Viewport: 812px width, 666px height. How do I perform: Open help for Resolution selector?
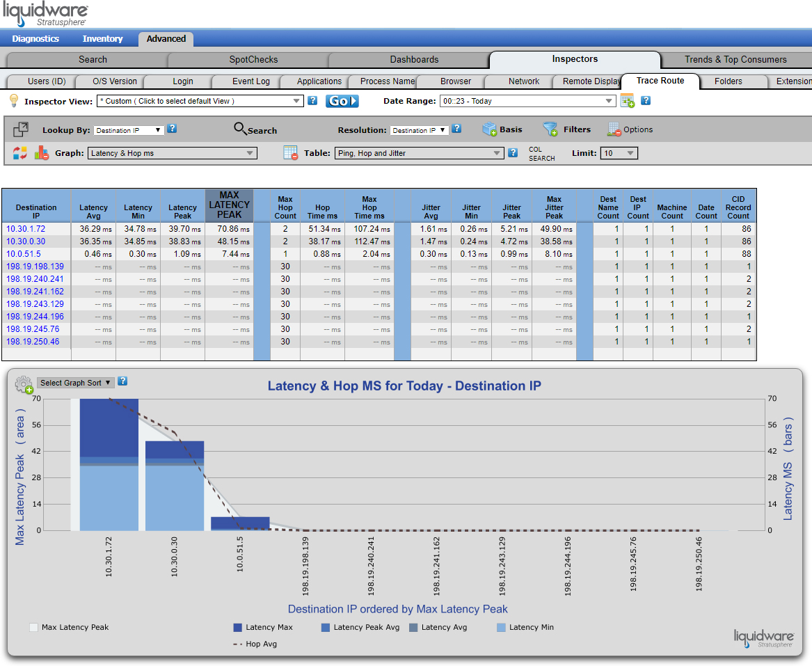click(x=456, y=129)
